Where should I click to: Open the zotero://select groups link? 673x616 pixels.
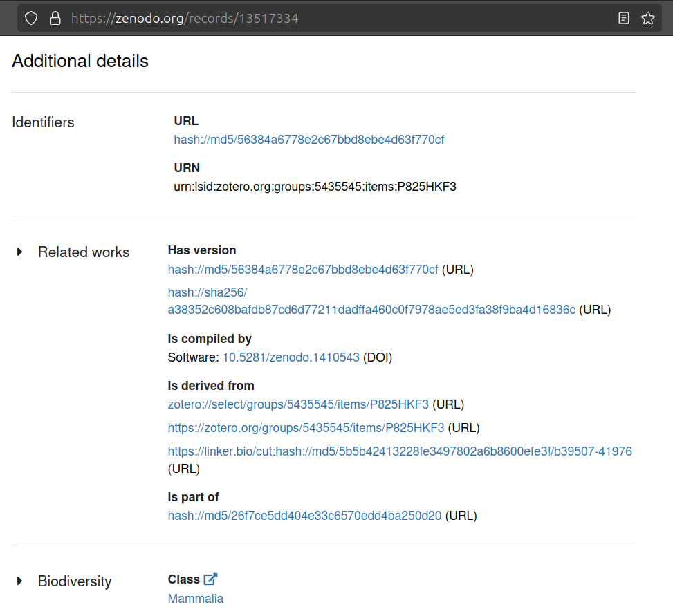click(297, 404)
